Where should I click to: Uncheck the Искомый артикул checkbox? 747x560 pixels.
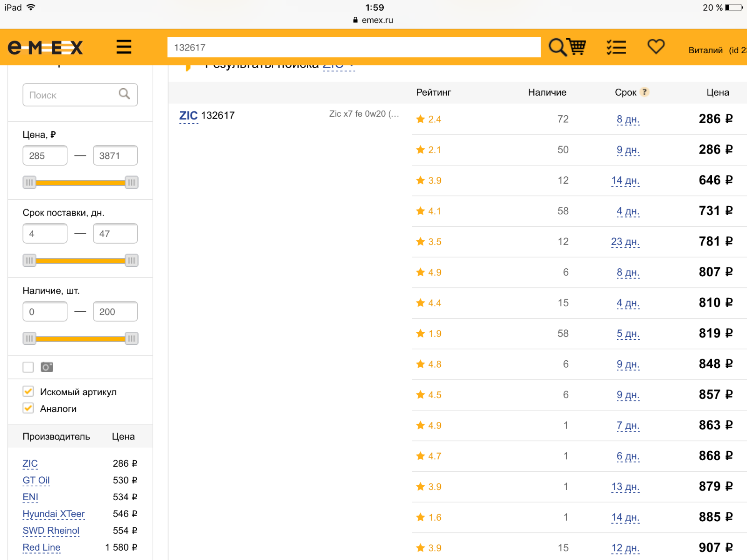pos(28,392)
